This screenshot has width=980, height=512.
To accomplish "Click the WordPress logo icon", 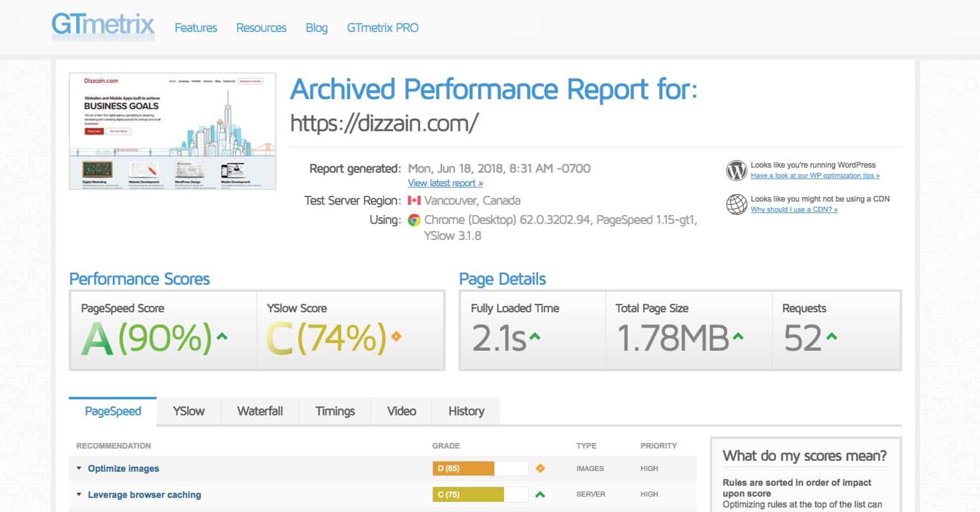I will [737, 170].
